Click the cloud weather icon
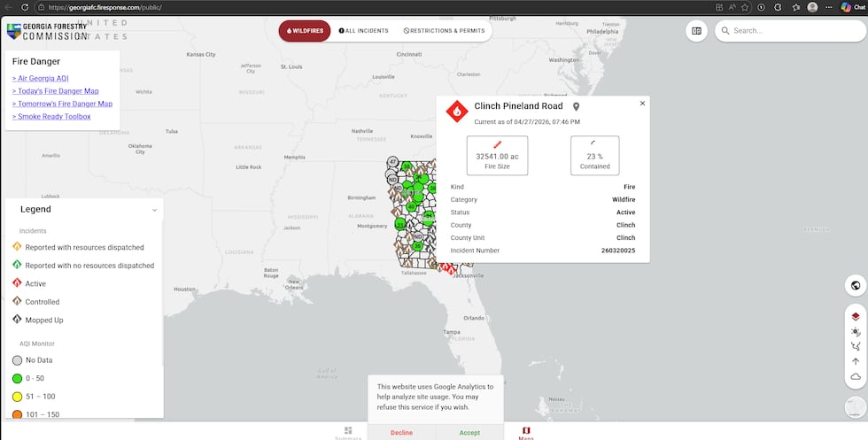 856,376
